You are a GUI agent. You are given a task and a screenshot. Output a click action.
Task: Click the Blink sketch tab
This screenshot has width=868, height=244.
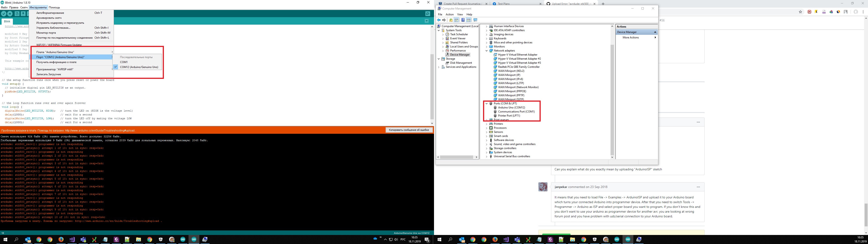7,21
